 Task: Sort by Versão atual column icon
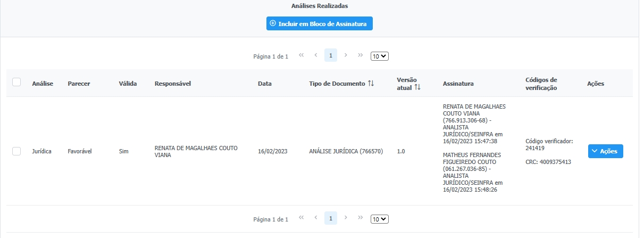417,87
